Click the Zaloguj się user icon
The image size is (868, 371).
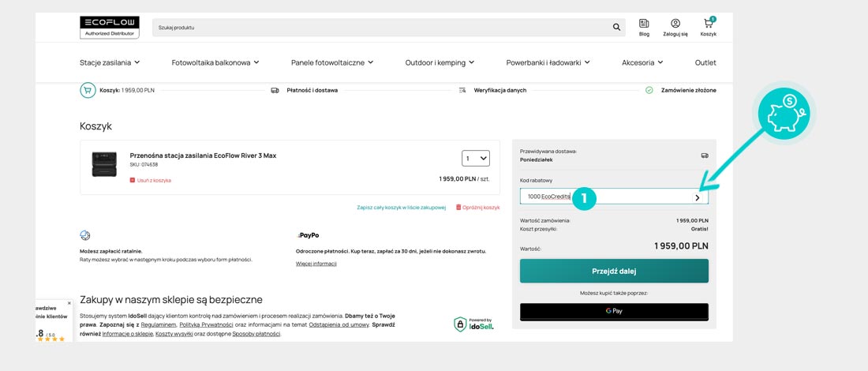(x=675, y=24)
